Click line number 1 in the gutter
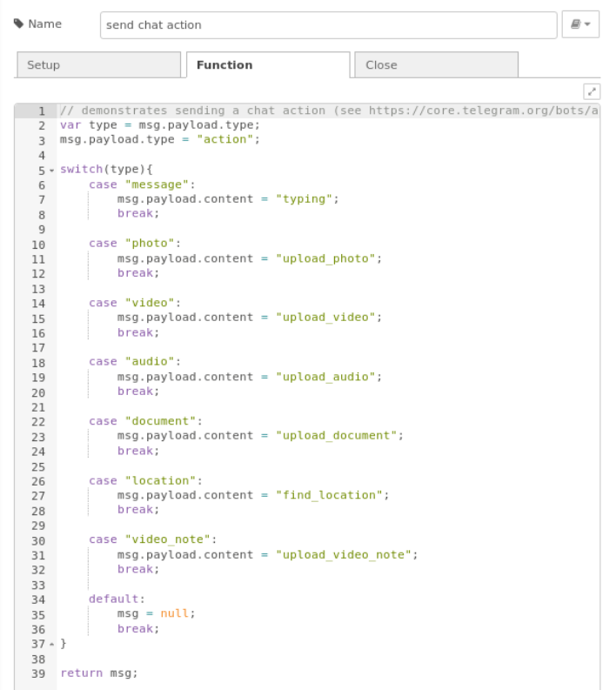Image resolution: width=616 pixels, height=690 pixels. [x=40, y=111]
